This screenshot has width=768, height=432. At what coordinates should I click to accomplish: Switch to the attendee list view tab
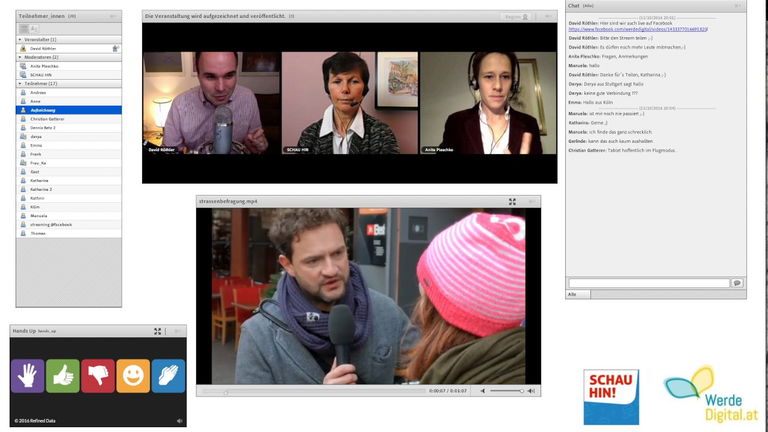click(23, 29)
